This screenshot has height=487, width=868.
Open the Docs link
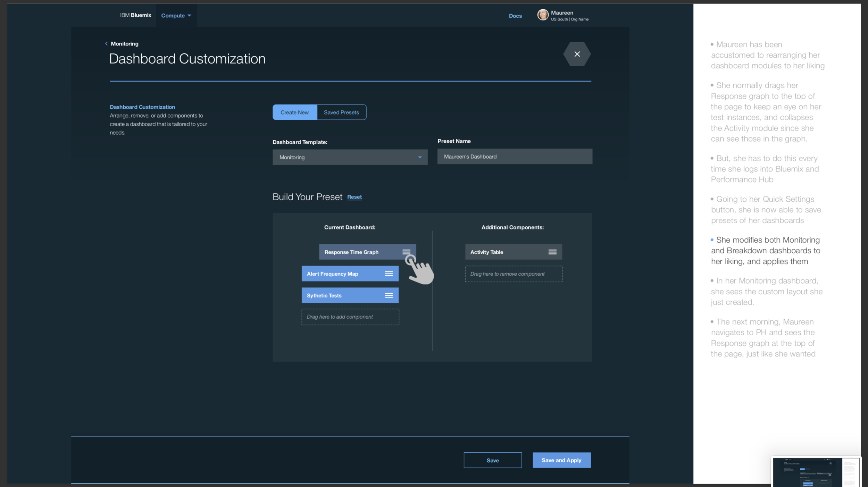[x=515, y=16]
